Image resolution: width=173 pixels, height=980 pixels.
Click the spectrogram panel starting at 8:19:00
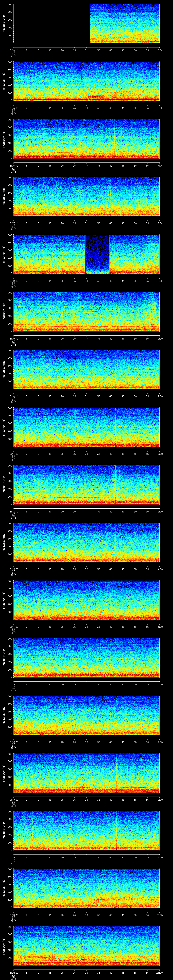(87, 888)
